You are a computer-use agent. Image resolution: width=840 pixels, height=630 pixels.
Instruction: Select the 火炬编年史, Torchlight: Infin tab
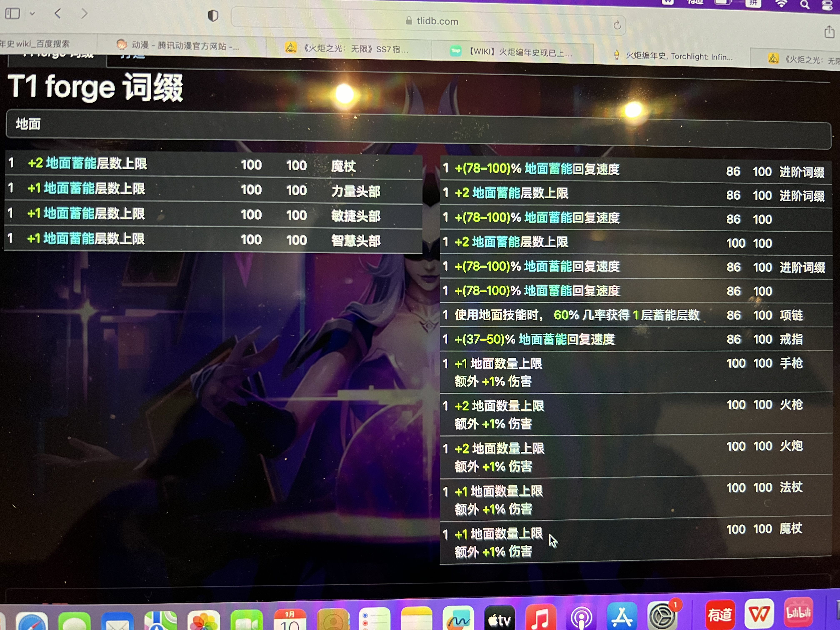[672, 56]
